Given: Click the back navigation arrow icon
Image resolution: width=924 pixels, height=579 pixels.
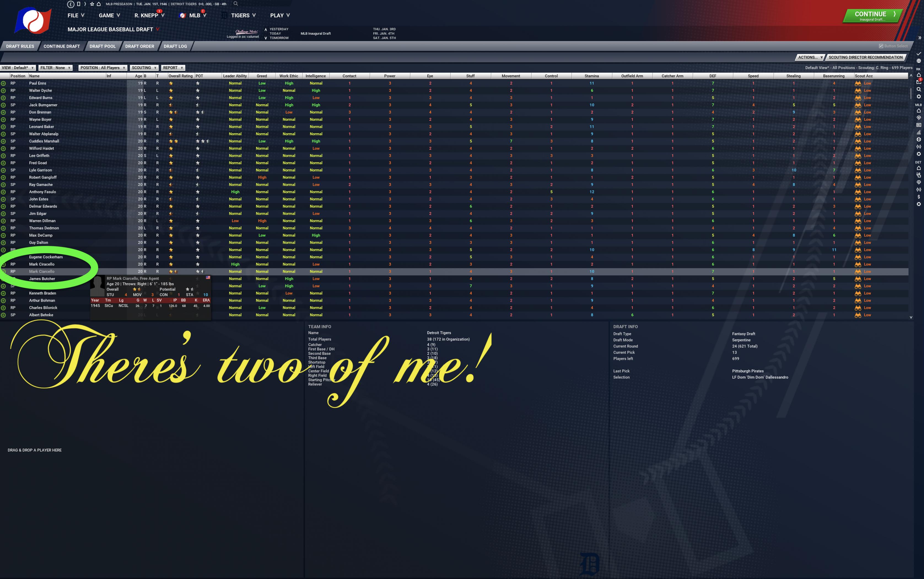Looking at the screenshot, I should [x=71, y=4].
